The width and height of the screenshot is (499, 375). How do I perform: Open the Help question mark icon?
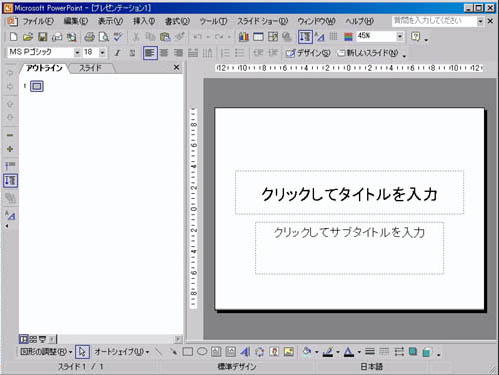pos(415,37)
